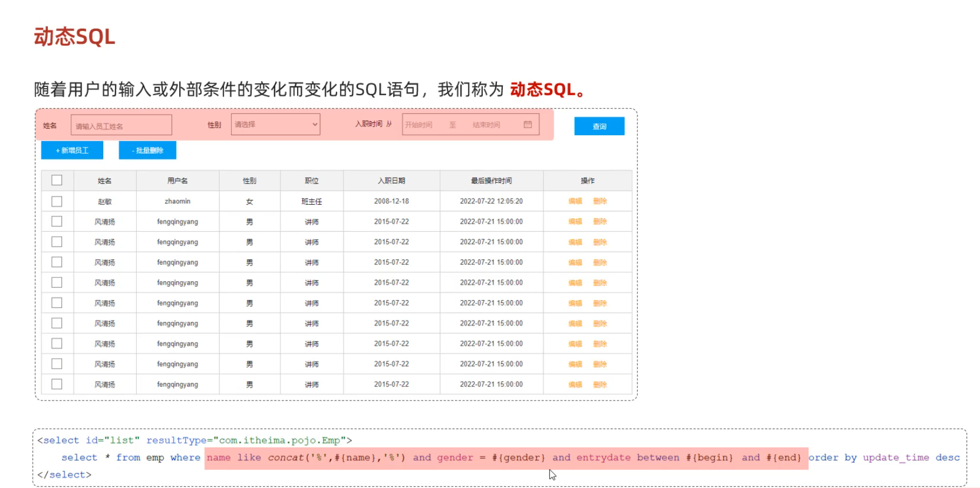The width and height of the screenshot is (980, 488).
Task: Check the checkbox for the zhaomin row
Action: tap(57, 201)
